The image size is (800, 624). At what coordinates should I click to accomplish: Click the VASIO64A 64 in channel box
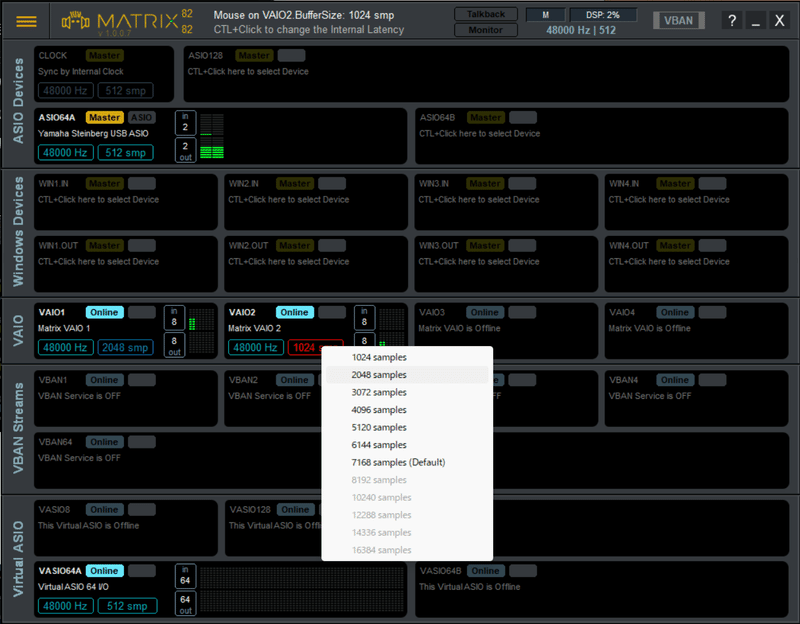pos(185,576)
